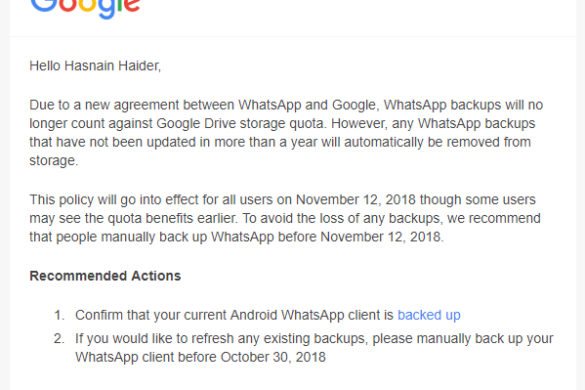Viewport: 585px width, 390px height.
Task: Click the paragraph starting "Due to a new agreement"
Action: coord(286,132)
